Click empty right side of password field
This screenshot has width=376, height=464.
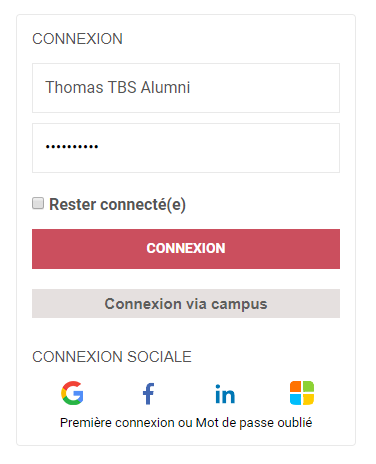pyautogui.click(x=267, y=148)
